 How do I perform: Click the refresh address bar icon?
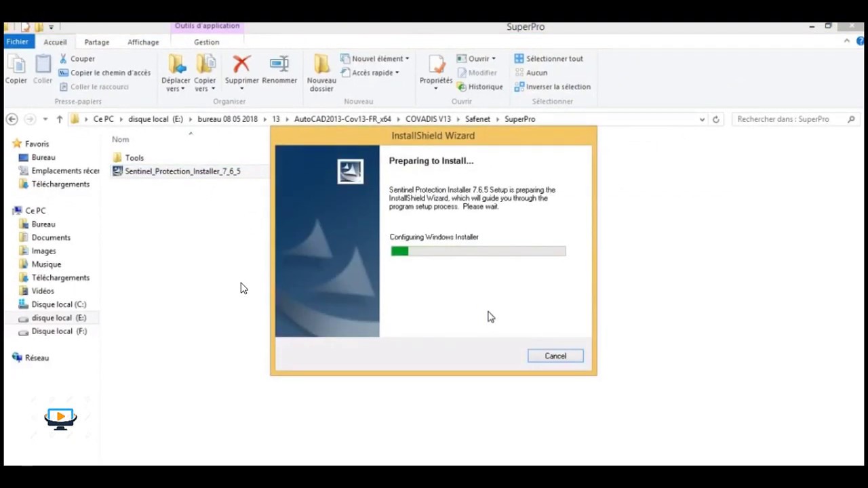(715, 119)
